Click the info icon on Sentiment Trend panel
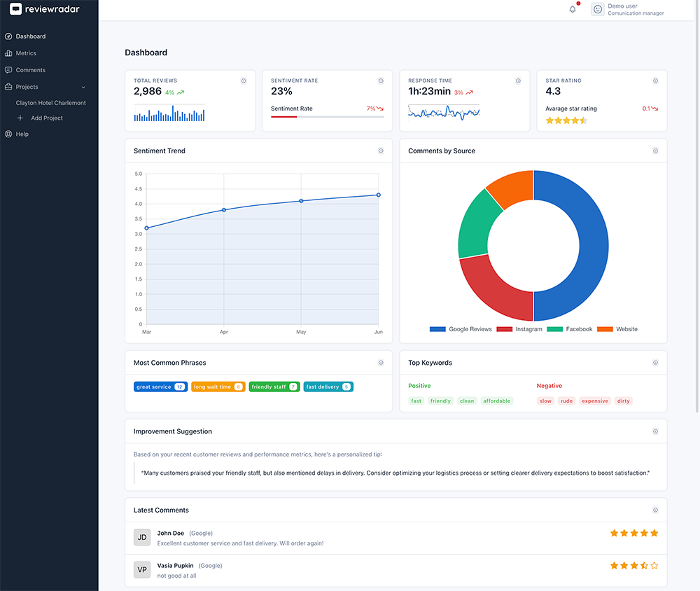700x591 pixels. click(x=381, y=151)
